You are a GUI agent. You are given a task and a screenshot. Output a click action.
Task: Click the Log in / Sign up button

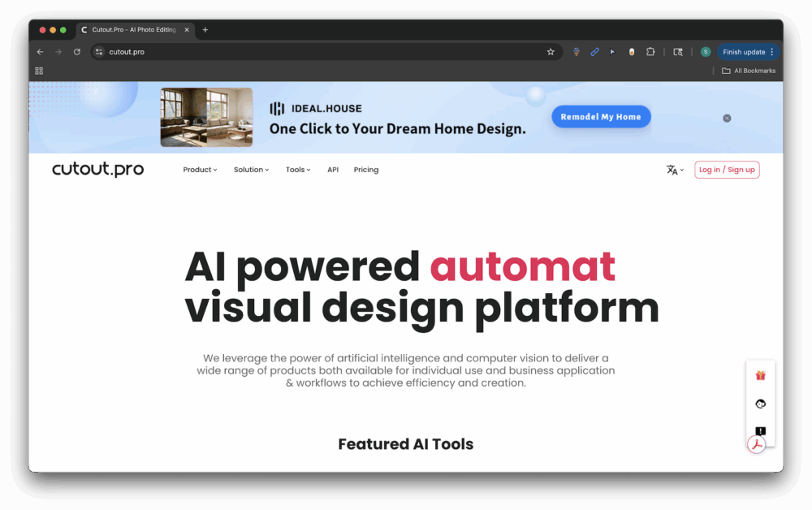(727, 170)
